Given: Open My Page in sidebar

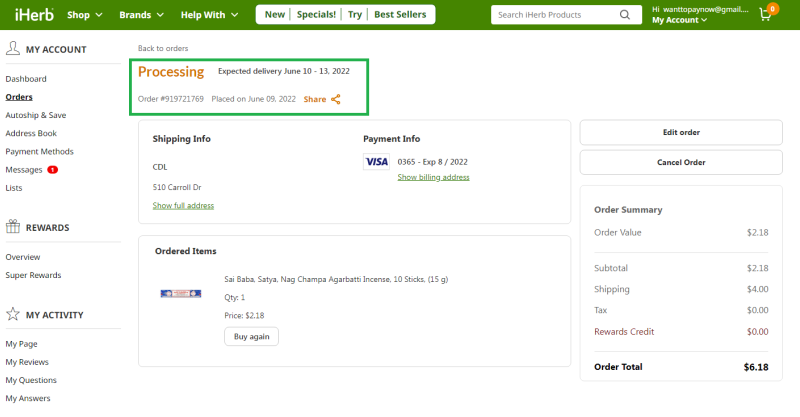Looking at the screenshot, I should point(21,344).
